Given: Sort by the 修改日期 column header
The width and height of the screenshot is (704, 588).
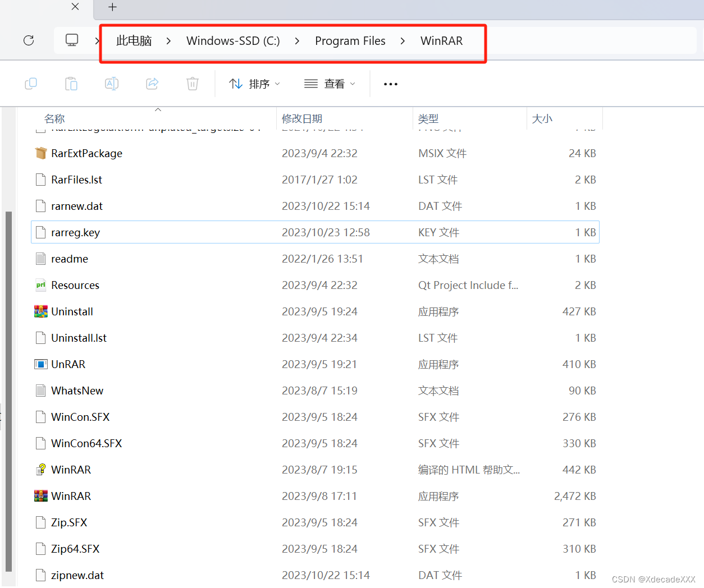Looking at the screenshot, I should pyautogui.click(x=302, y=118).
